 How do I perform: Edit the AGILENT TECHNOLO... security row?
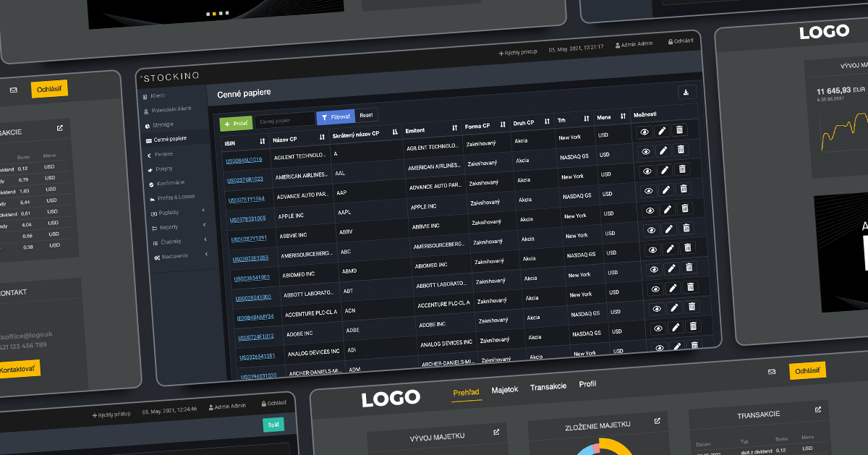(662, 131)
